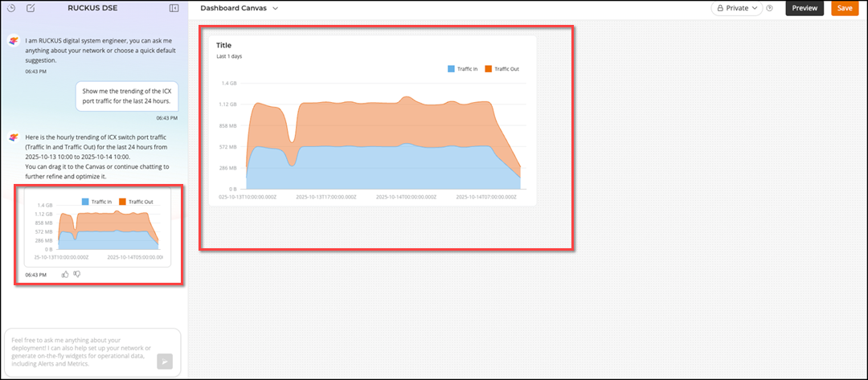Start a new chat with compose icon

(x=31, y=8)
